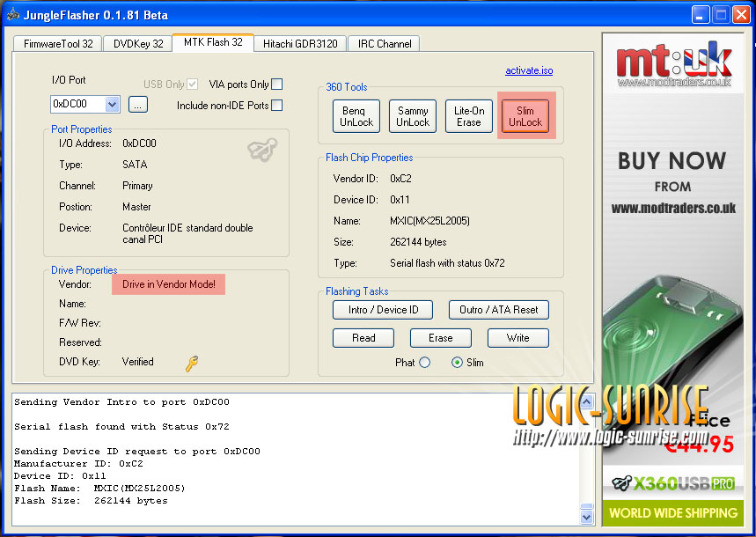Click the www.modtraders.co.uk ad text
The image size is (756, 537).
tap(673, 208)
